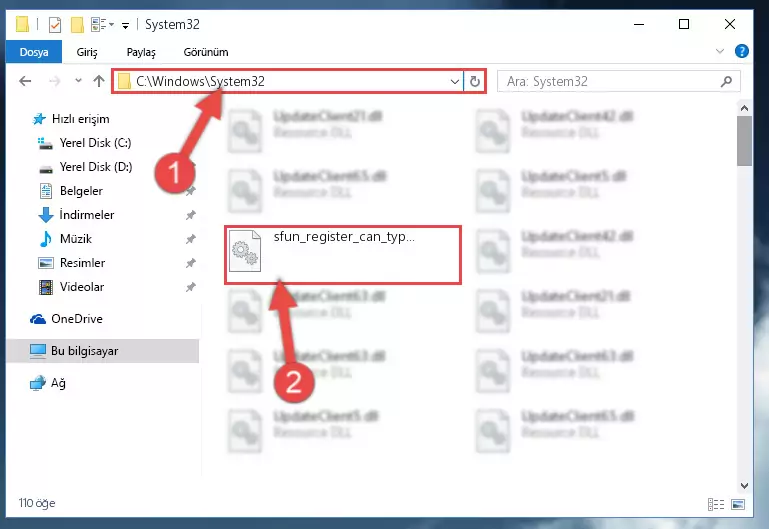Click the Bu bilgisayar monitor icon

[x=38, y=351]
